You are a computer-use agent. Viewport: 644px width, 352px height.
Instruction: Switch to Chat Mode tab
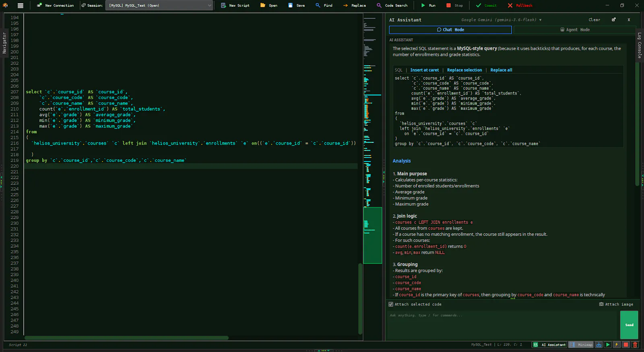point(450,30)
